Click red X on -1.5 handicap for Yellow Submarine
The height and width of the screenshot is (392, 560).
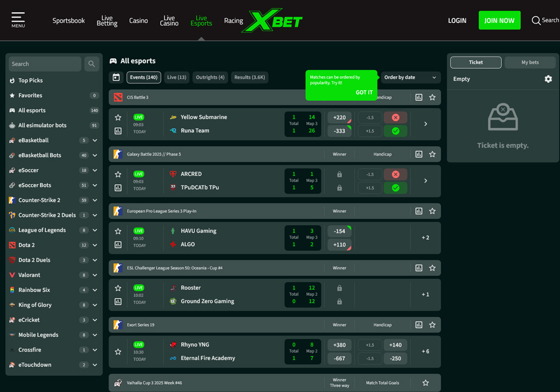tap(395, 117)
